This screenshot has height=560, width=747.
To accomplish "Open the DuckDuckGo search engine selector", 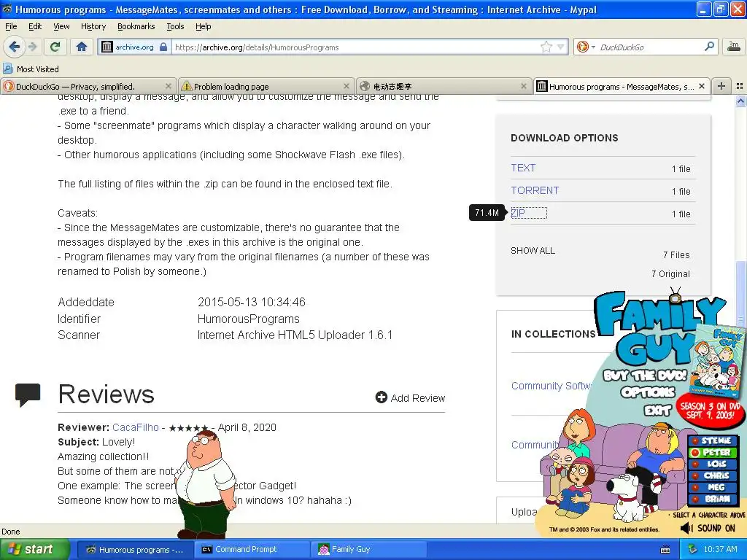I will [x=586, y=47].
